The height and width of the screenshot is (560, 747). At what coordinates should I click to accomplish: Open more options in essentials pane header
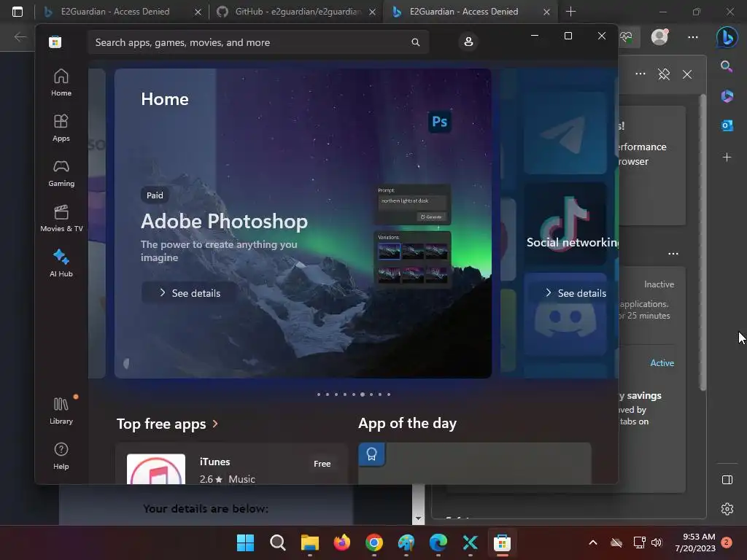click(640, 74)
